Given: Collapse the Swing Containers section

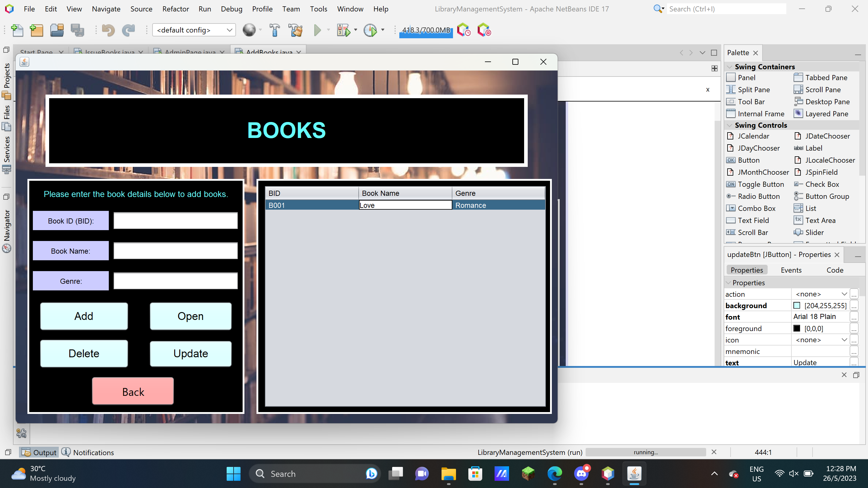Looking at the screenshot, I should [x=729, y=67].
